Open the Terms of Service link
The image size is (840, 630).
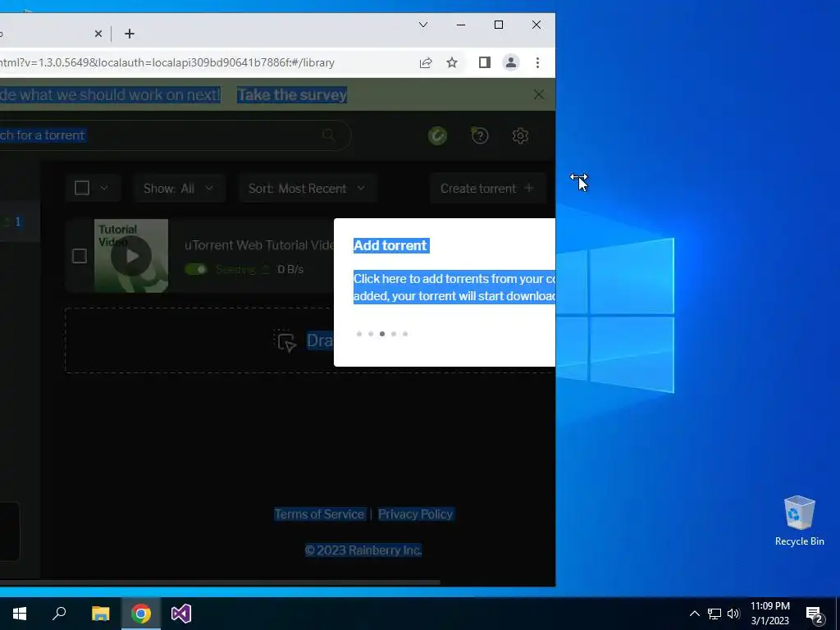pos(319,514)
